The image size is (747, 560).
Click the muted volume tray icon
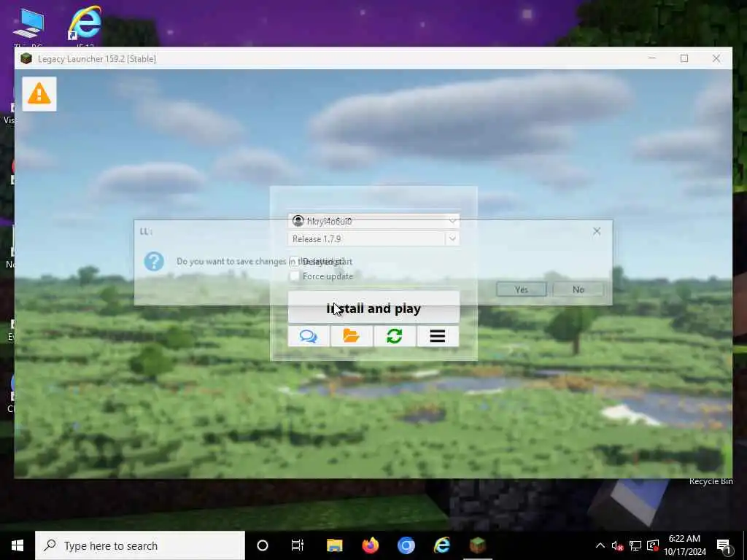617,545
